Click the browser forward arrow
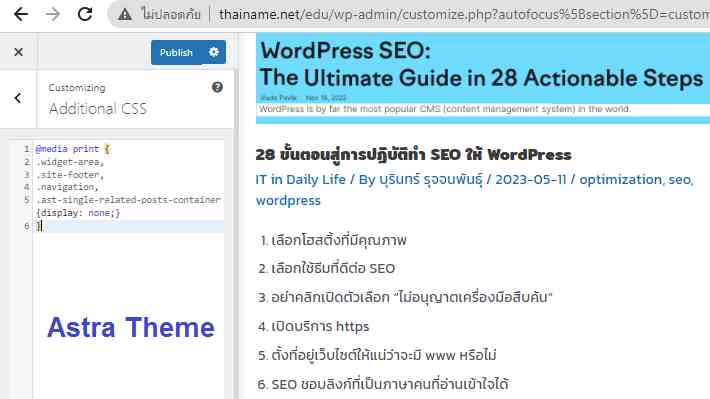 (x=53, y=14)
